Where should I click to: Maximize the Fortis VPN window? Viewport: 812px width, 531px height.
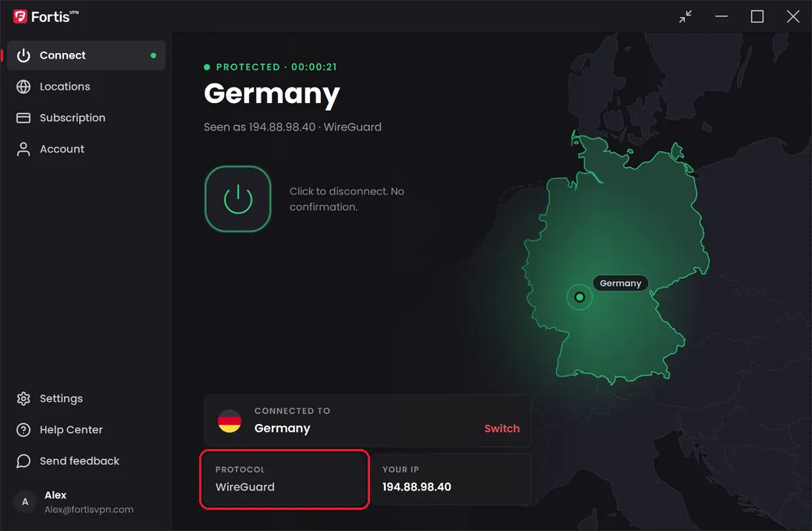[x=757, y=16]
